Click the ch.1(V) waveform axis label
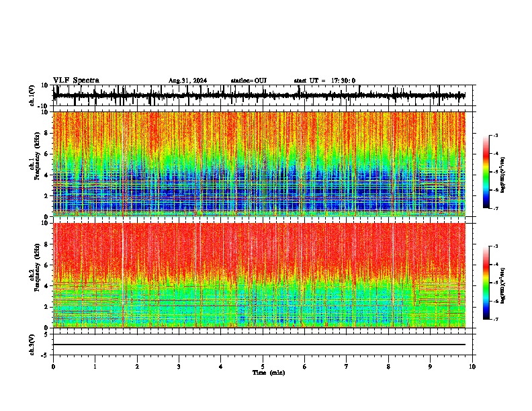This screenshot has width=532, height=411. coord(32,95)
